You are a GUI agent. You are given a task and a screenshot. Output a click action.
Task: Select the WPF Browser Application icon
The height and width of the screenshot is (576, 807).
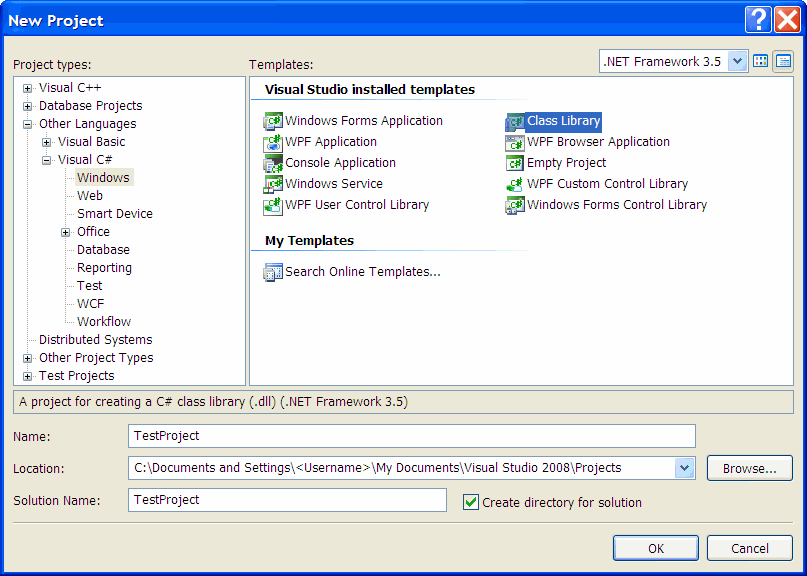(x=515, y=142)
